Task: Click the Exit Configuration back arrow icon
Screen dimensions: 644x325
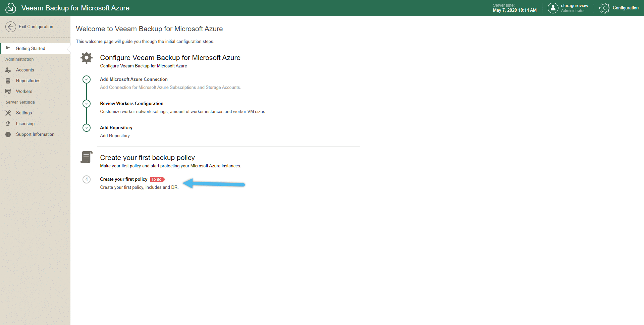Action: click(11, 27)
